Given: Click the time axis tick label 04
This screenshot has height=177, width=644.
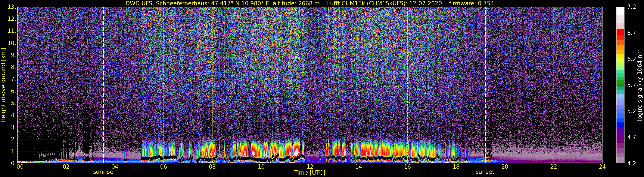Looking at the screenshot, I should tap(115, 167).
